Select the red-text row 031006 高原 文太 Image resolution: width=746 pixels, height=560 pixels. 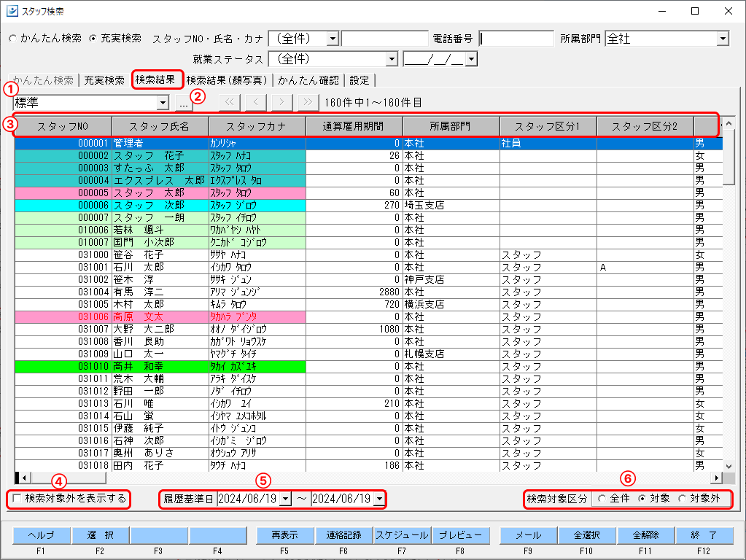click(369, 317)
